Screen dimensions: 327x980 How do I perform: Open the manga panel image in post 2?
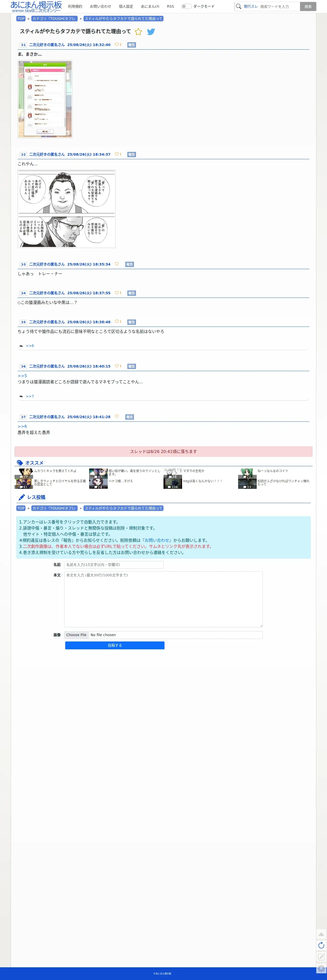(67, 209)
